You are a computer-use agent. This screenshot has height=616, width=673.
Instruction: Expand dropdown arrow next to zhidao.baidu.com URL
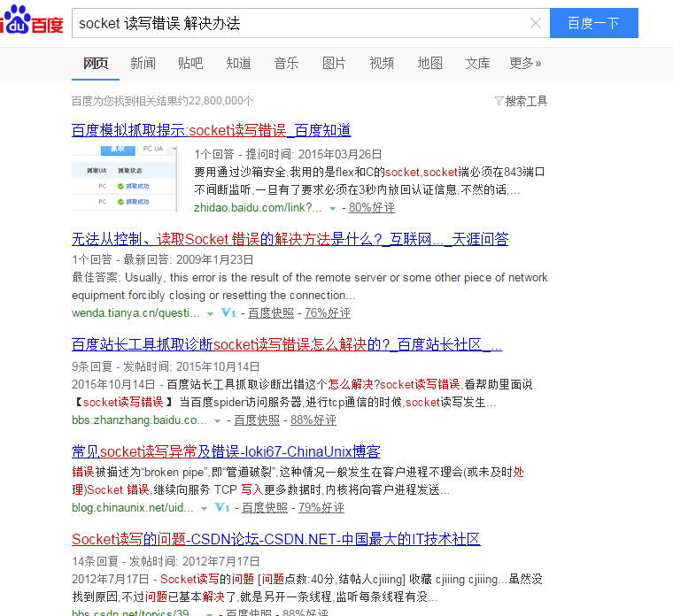(332, 209)
